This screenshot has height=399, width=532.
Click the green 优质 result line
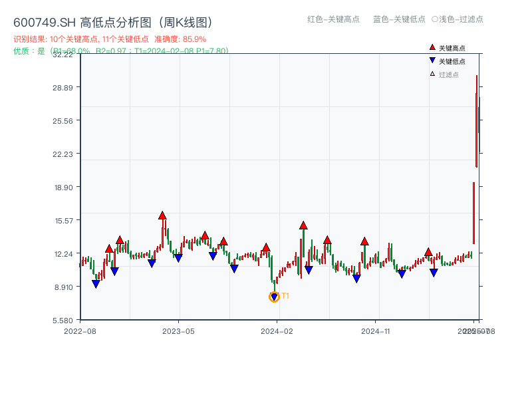120,51
